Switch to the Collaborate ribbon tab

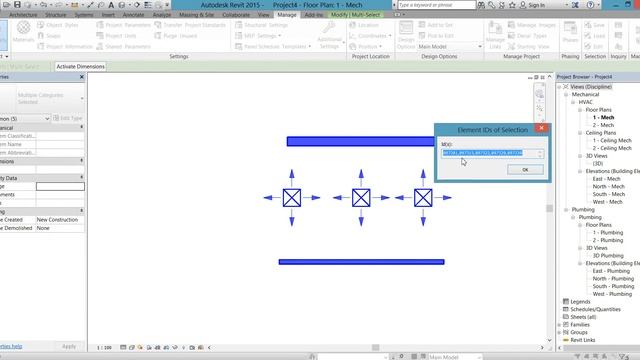click(236, 15)
